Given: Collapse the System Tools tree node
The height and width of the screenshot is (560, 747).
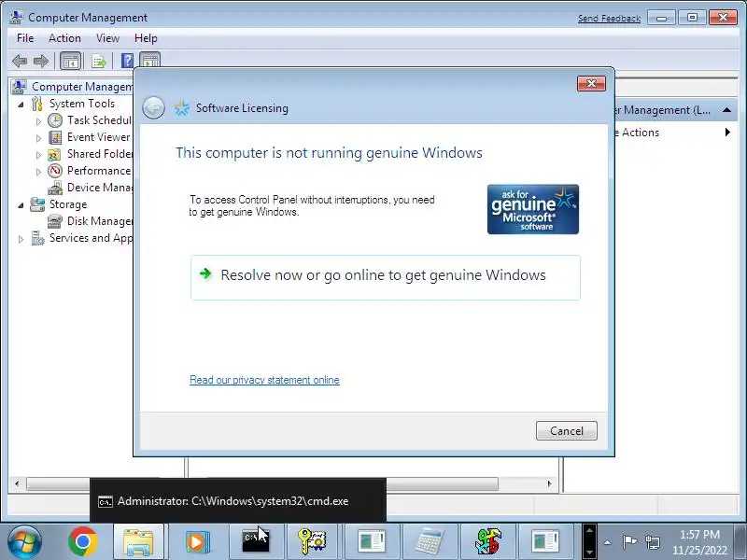Looking at the screenshot, I should (x=21, y=104).
